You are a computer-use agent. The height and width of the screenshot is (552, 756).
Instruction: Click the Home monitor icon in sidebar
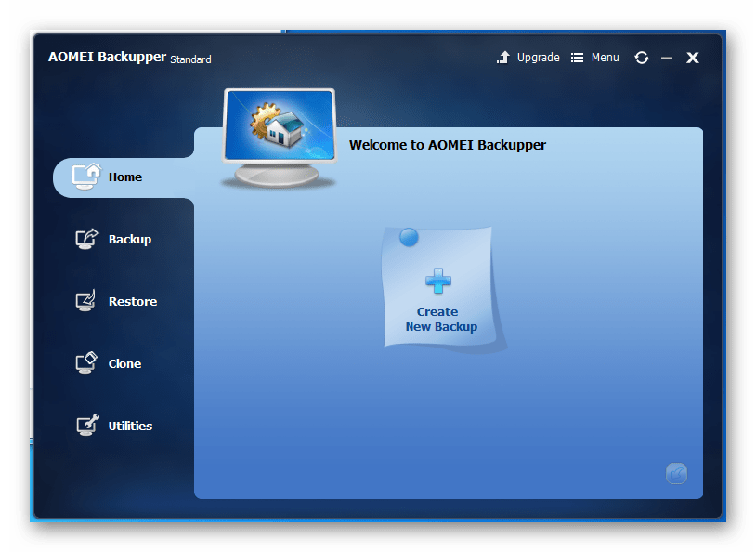coord(85,177)
